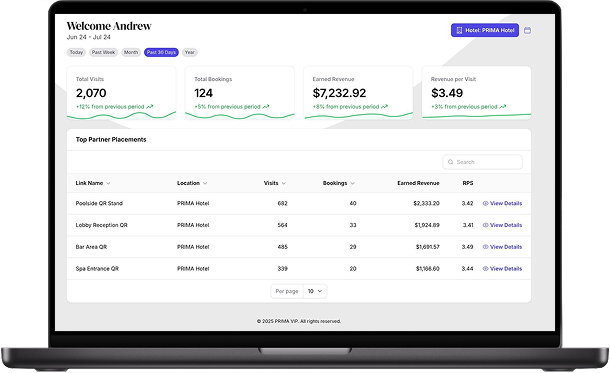610x373 pixels.
Task: Click the 20 bookings cell for Spa Entrance
Action: tap(353, 269)
